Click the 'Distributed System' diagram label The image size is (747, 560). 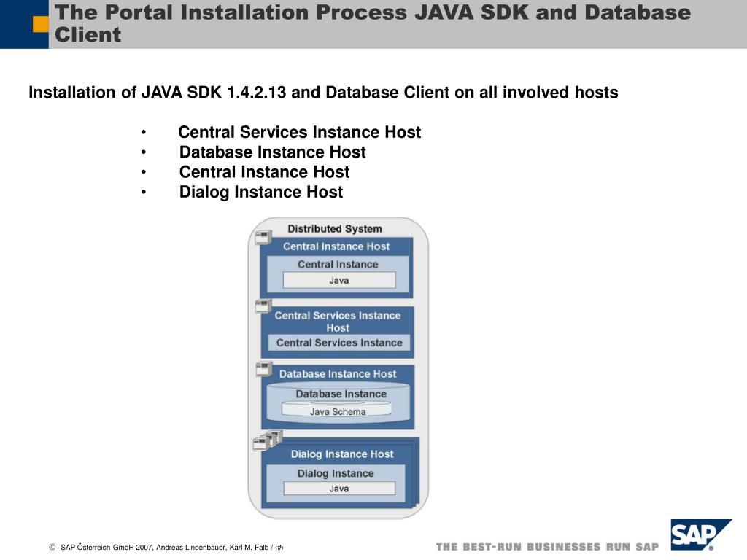tap(335, 228)
